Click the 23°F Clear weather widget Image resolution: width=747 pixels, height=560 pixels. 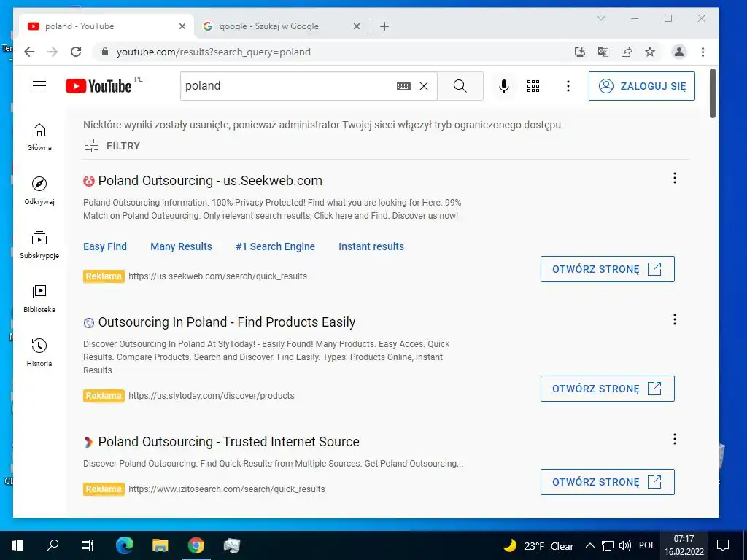point(538,545)
